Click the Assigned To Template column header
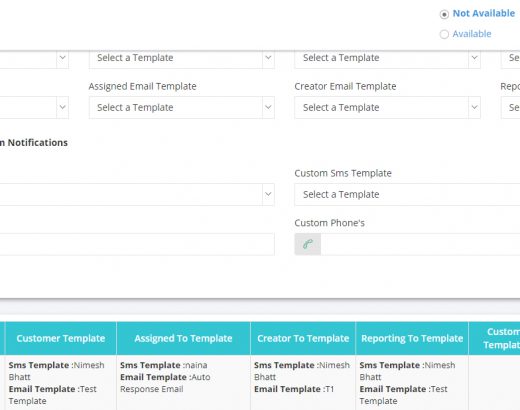520x410 pixels. tap(183, 338)
